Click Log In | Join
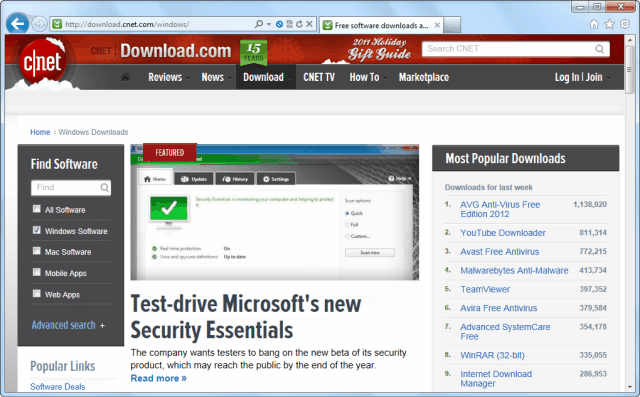Viewport: 640px width, 397px height. click(582, 77)
